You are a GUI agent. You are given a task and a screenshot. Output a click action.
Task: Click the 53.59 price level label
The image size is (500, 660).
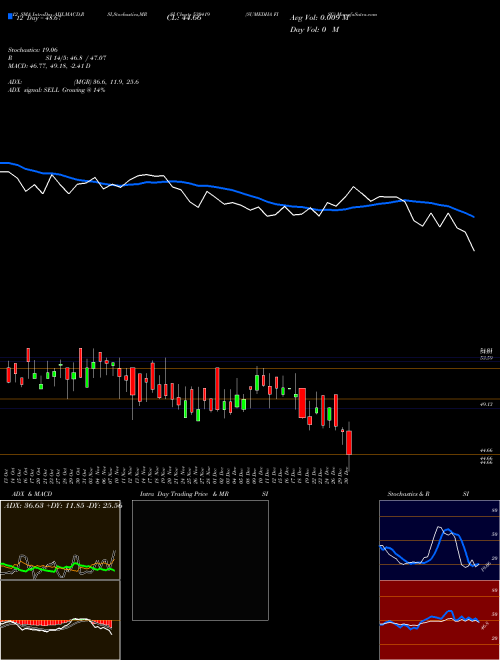(486, 358)
